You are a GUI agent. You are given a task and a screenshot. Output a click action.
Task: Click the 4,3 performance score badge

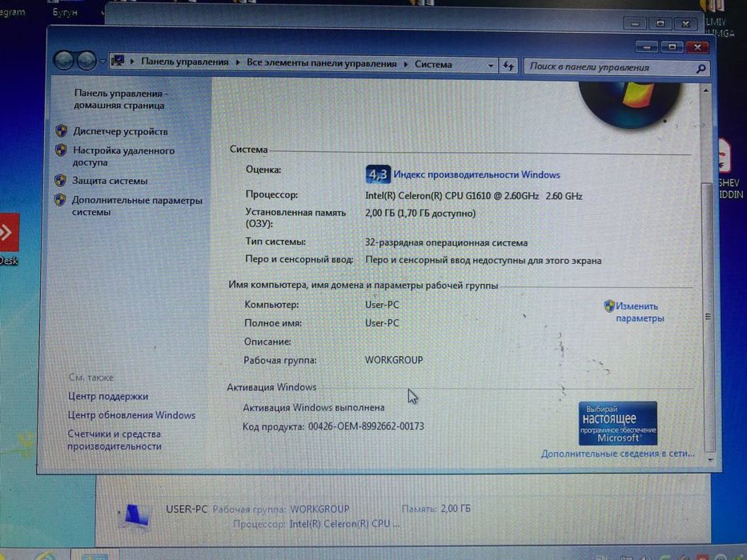coord(378,174)
